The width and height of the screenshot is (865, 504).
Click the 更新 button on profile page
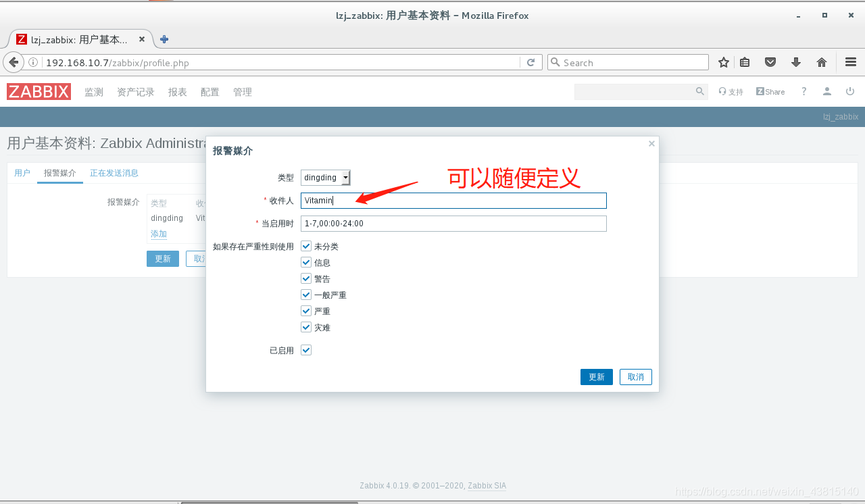[163, 259]
